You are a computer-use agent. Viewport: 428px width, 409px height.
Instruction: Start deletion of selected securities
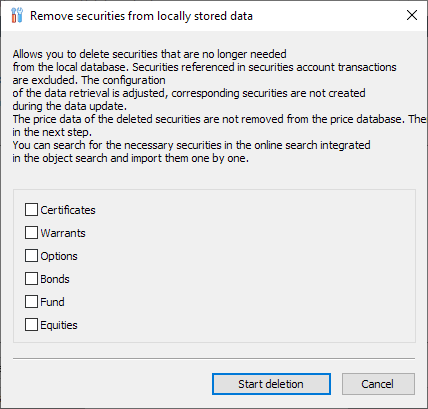pyautogui.click(x=271, y=384)
